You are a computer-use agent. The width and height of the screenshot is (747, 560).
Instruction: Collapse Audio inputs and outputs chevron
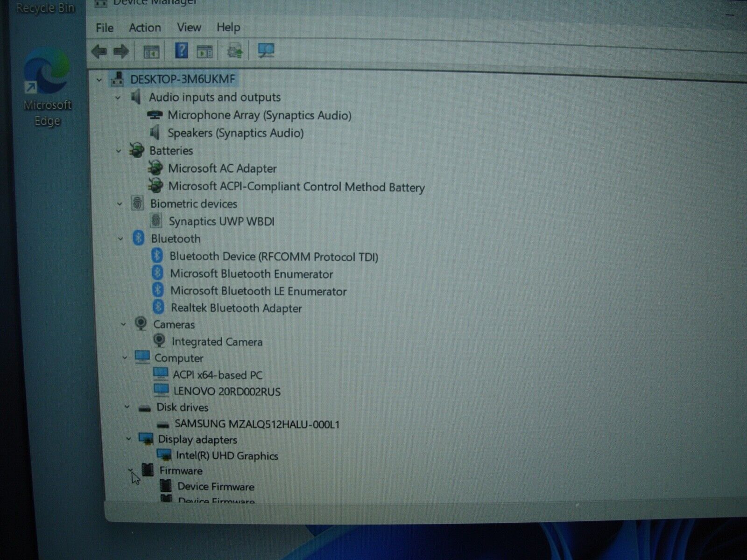pyautogui.click(x=118, y=98)
